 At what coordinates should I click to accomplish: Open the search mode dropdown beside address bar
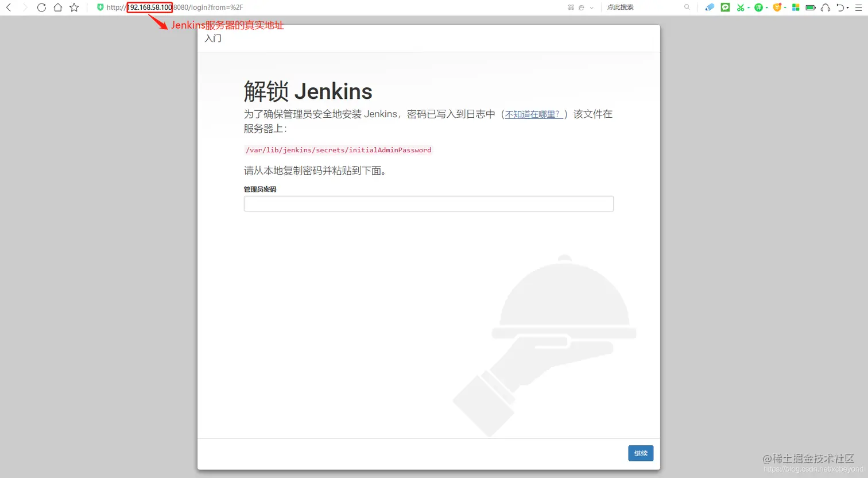591,7
